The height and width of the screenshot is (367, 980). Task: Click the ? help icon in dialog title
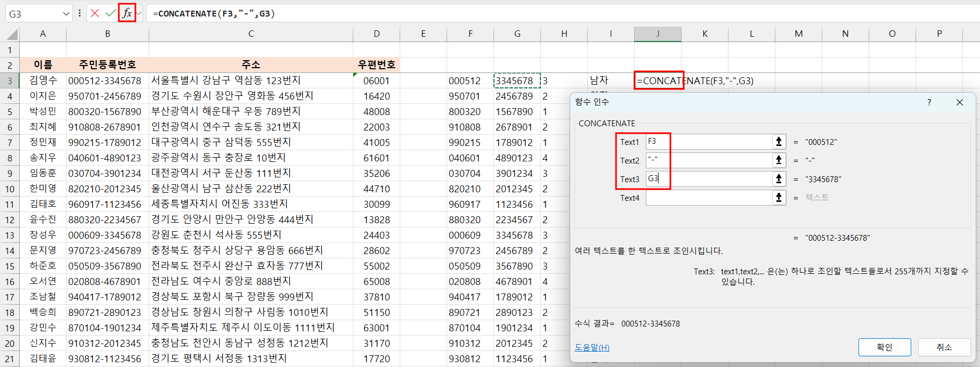tap(929, 102)
